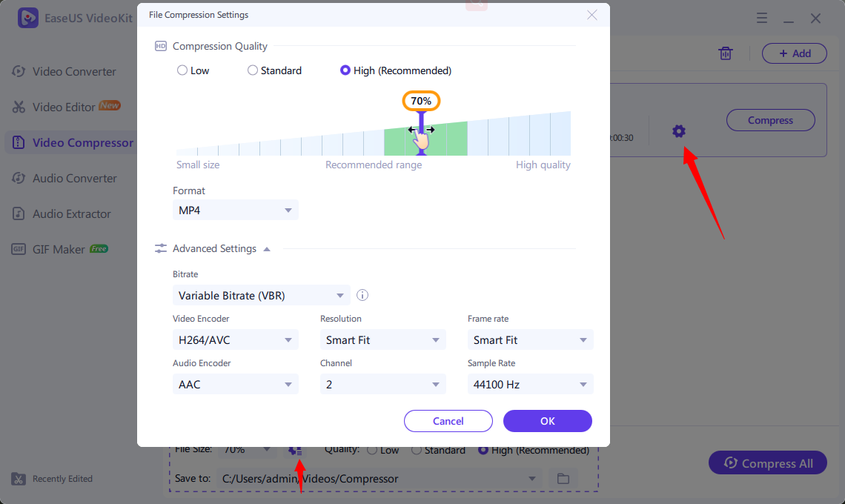The width and height of the screenshot is (845, 504).
Task: Open the Variable Bitrate (VBR) dropdown
Action: pos(262,296)
